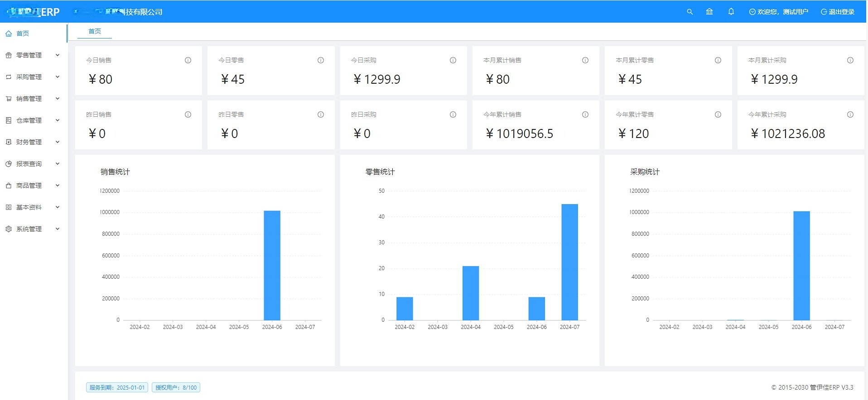Open 零售管理 menu
868x400 pixels.
34,55
